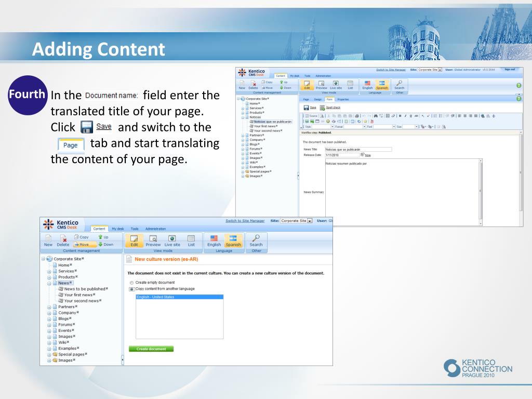Click Preview icon in the Noticias editor window
Screen dimensions: 532x399
[x=321, y=85]
